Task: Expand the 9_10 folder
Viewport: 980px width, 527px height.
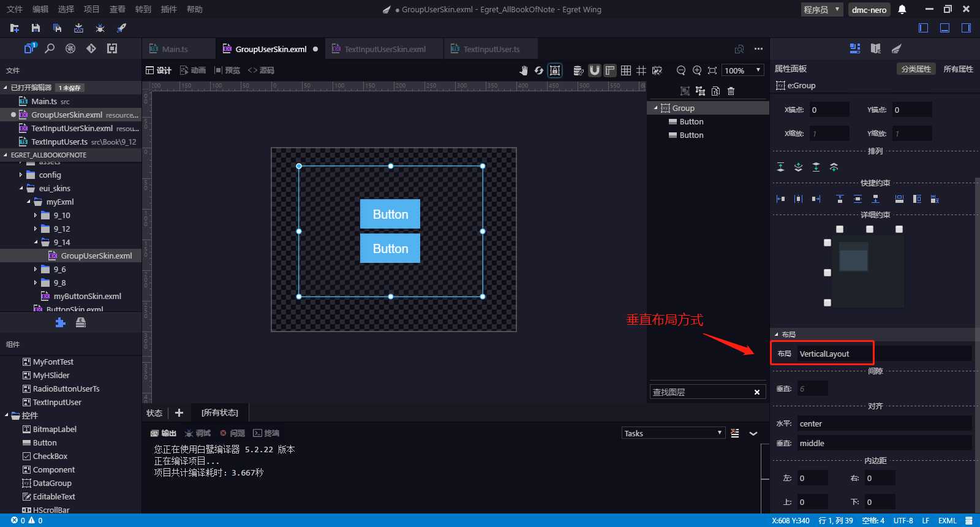Action: click(x=36, y=216)
